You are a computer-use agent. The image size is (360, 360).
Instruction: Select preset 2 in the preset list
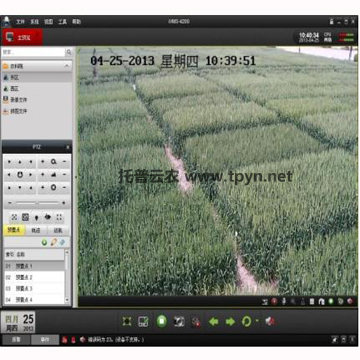coord(34,277)
